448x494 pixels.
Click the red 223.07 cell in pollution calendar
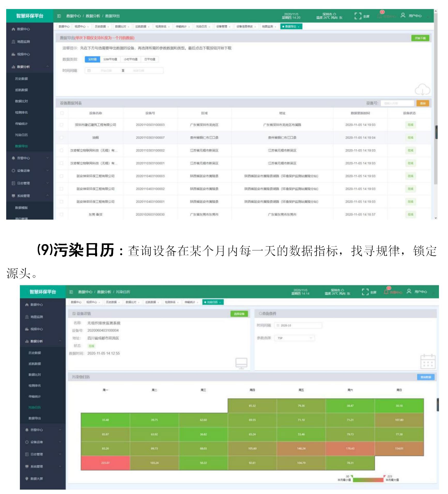pos(105,463)
